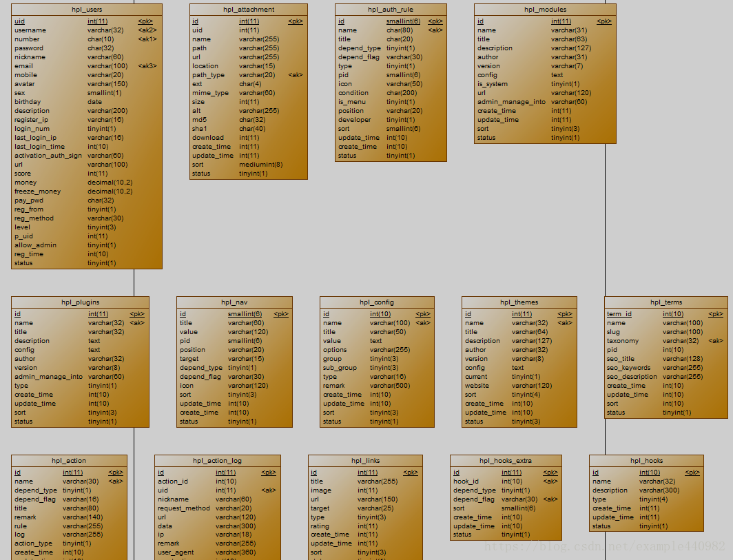Click the 'current' column in hpl_themes
Screen dimensions: 733x560
476,377
